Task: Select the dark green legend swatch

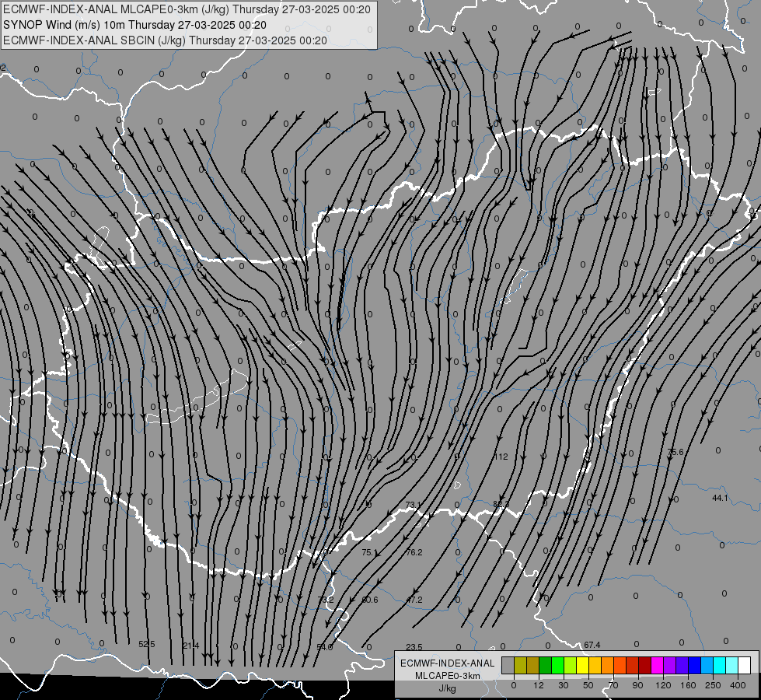Action: coord(546,665)
